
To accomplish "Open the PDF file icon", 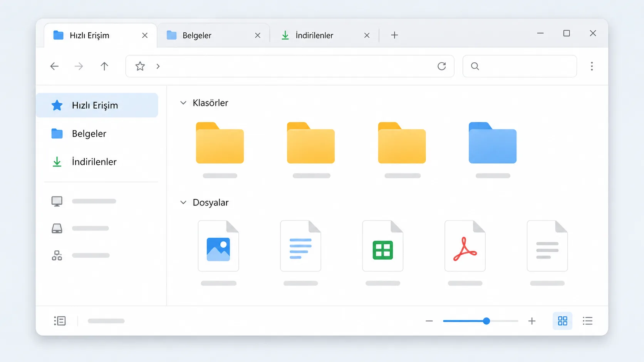I will pos(465,246).
